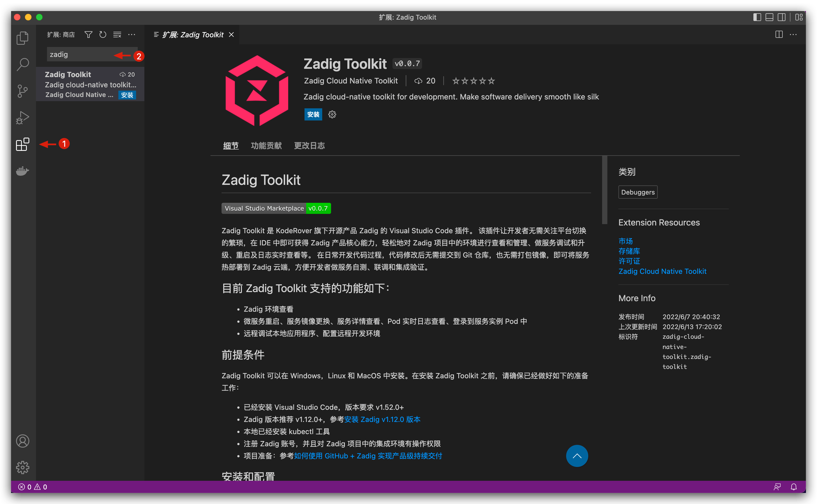Install Zadig Toolkit with the 安装 button
This screenshot has width=817, height=504.
click(313, 114)
